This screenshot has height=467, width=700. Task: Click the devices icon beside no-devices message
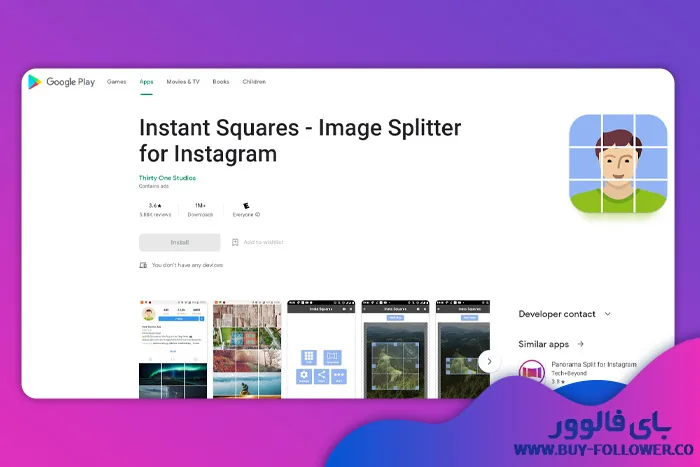coord(143,265)
